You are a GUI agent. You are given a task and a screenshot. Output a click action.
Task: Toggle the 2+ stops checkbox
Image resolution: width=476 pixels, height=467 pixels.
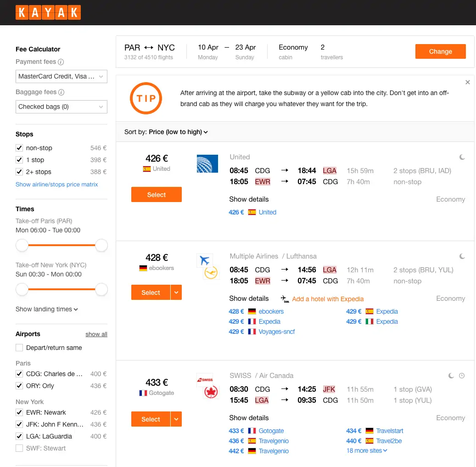click(19, 172)
